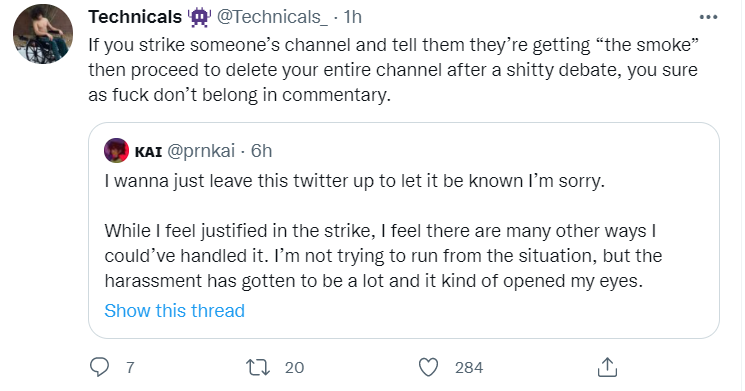The width and height of the screenshot is (745, 391).
Task: Retweet using the retweet arrows icon
Action: point(258,367)
